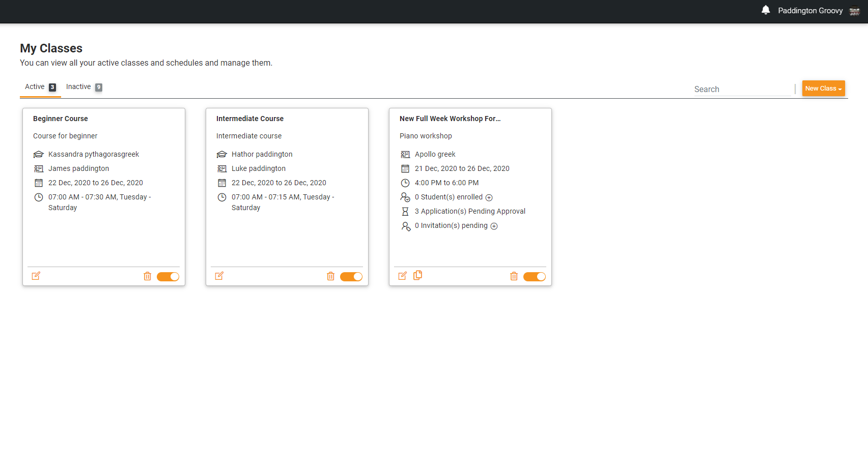This screenshot has width=868, height=465.
Task: Open the New Class dropdown
Action: (823, 89)
